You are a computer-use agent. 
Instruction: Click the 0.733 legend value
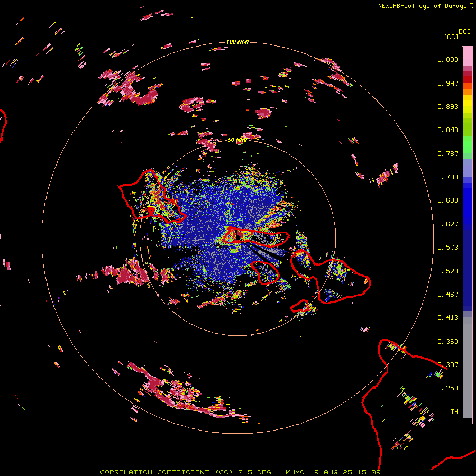tap(448, 177)
